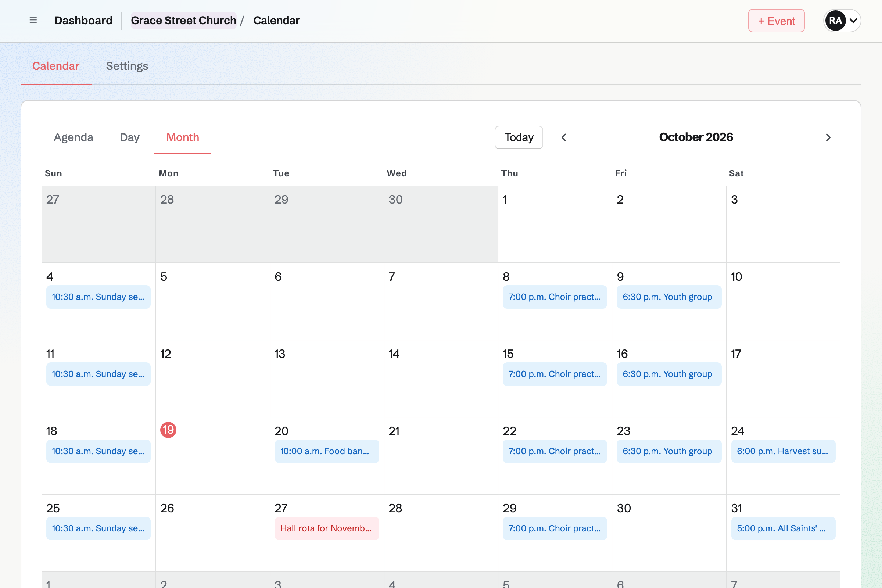The height and width of the screenshot is (588, 882).
Task: Open Choir practice event on October 8
Action: pyautogui.click(x=555, y=297)
